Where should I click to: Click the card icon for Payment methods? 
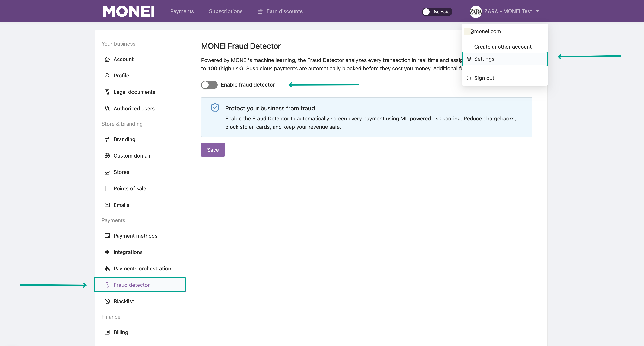click(x=107, y=236)
